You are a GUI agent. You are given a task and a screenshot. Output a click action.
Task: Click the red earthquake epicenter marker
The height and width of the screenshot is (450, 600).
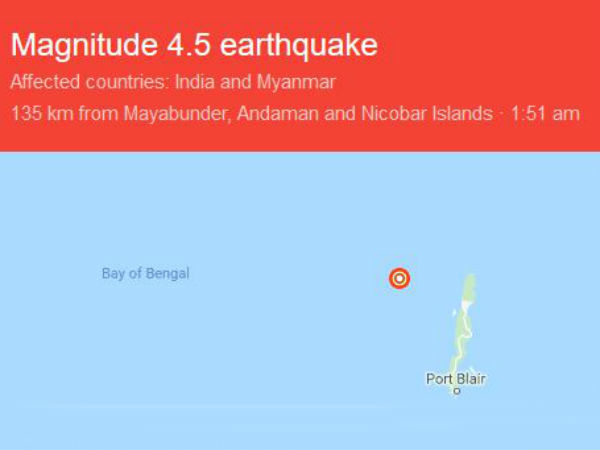pos(399,278)
